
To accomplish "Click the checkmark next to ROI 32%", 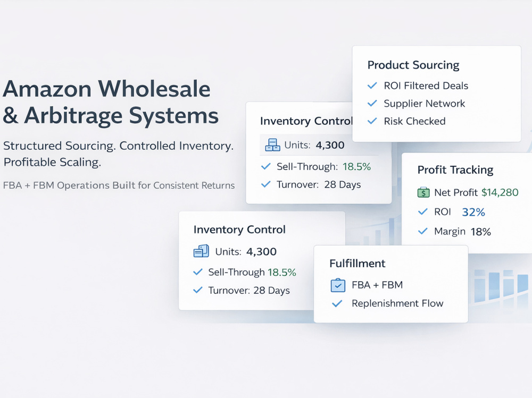I will [x=423, y=212].
